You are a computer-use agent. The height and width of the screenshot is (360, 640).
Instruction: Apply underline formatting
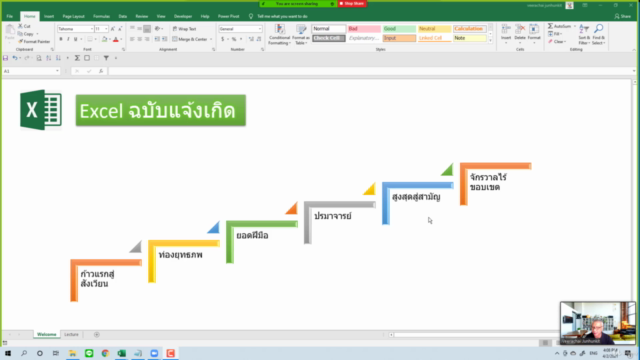pyautogui.click(x=76, y=39)
